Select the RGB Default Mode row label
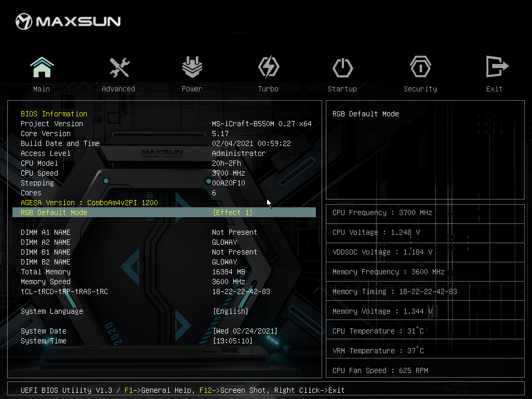Image resolution: width=532 pixels, height=399 pixels. pos(54,212)
